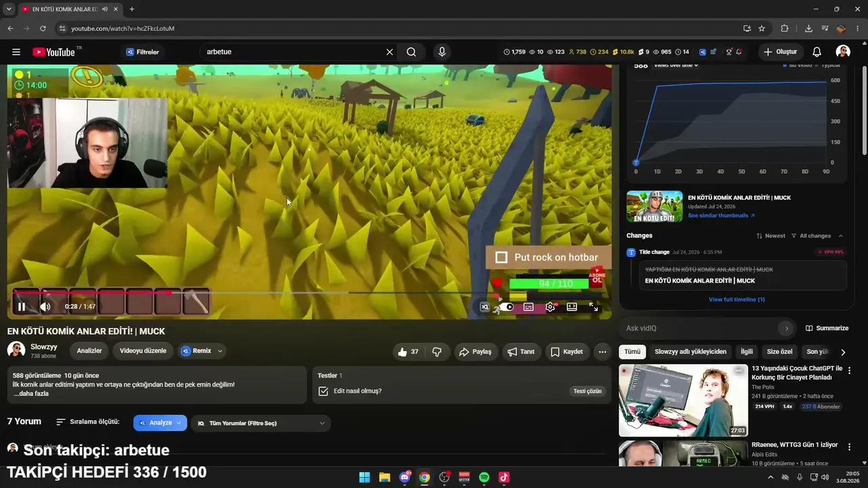Tick the 'Edit nasıl olmuş?' checkbox
This screenshot has width=868, height=488.
click(x=323, y=391)
